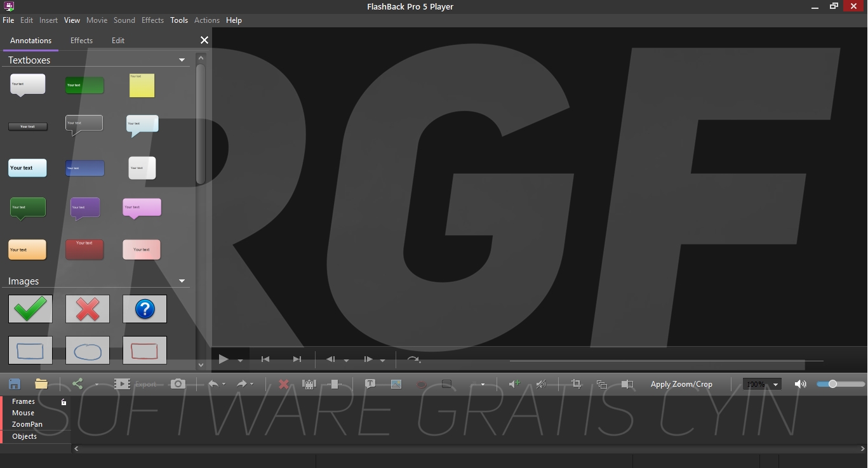Collapse the Images section
Image resolution: width=868 pixels, height=468 pixels.
182,281
